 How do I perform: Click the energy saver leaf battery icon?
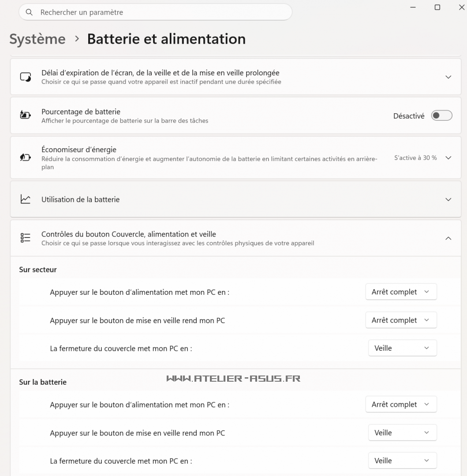26,157
